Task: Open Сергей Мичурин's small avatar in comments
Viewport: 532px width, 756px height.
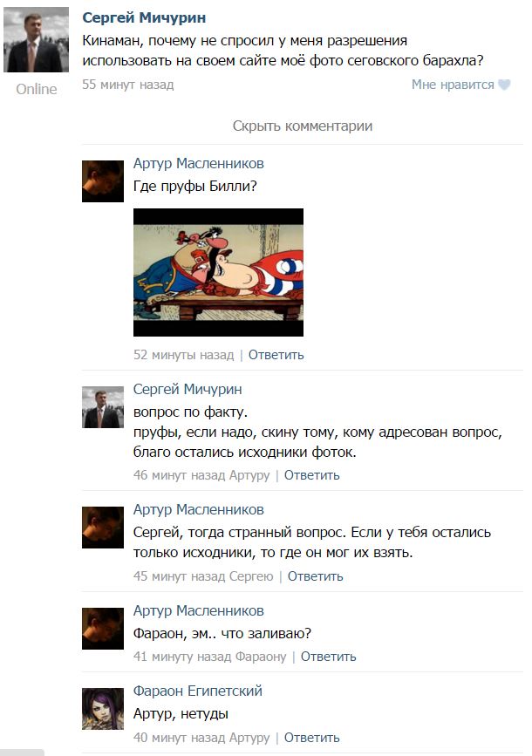Action: tap(103, 407)
